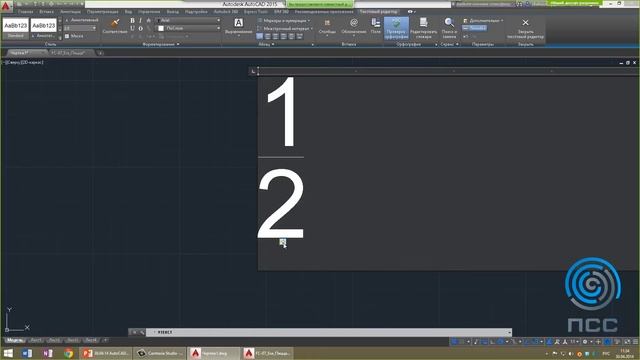Insert a Field
640x360 pixels.
pyautogui.click(x=376, y=26)
